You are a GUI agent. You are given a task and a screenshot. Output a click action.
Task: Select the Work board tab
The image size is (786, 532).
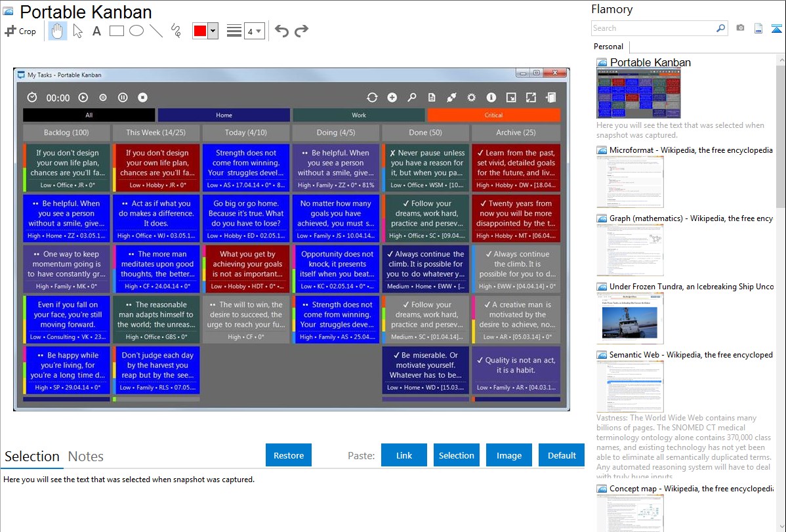pyautogui.click(x=358, y=115)
